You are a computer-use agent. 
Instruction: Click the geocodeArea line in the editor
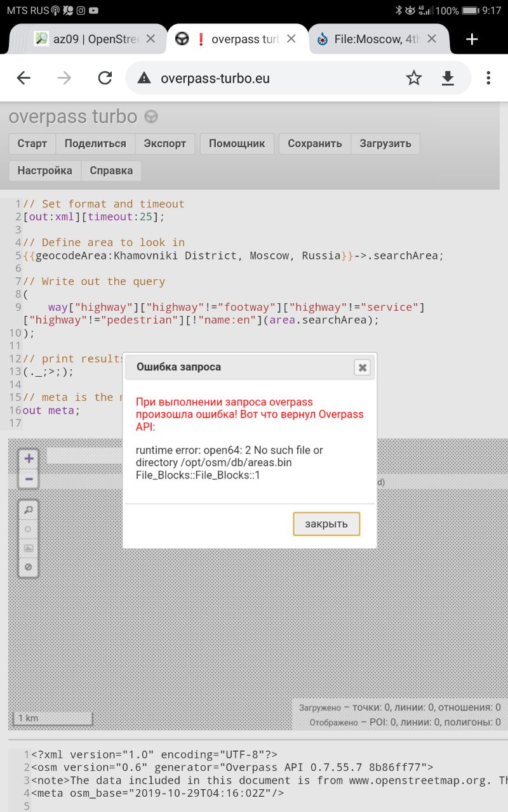click(233, 256)
